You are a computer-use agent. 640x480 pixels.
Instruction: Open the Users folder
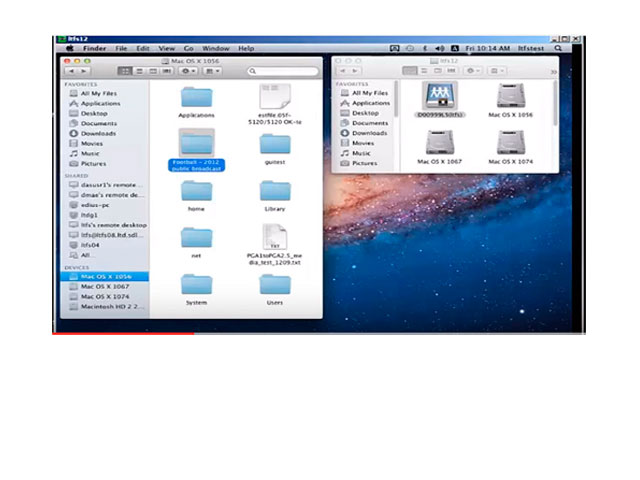[275, 284]
